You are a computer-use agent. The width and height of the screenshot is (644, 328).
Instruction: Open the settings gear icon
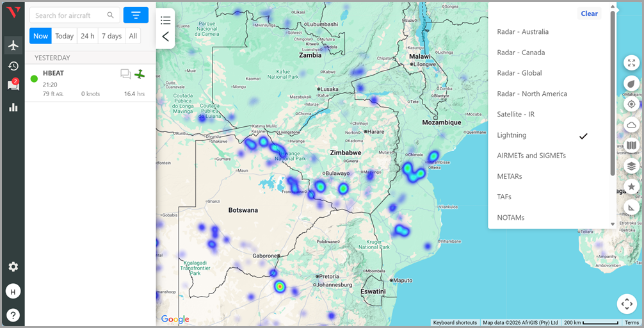(x=13, y=266)
